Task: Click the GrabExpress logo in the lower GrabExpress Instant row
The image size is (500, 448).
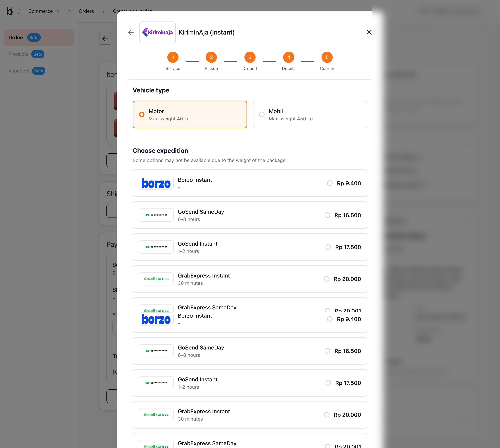Action: pyautogui.click(x=156, y=415)
